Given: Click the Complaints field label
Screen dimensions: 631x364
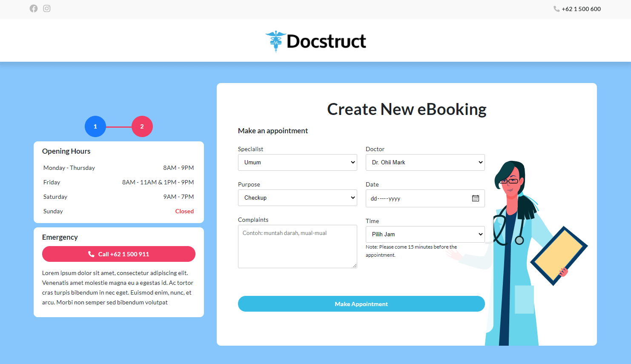Looking at the screenshot, I should [x=253, y=220].
